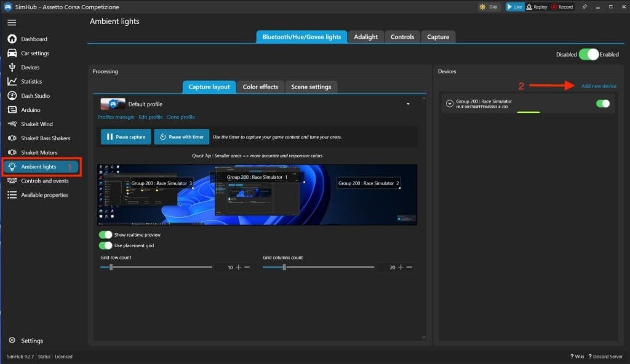
Task: Switch to the Adalight tab
Action: (x=366, y=37)
